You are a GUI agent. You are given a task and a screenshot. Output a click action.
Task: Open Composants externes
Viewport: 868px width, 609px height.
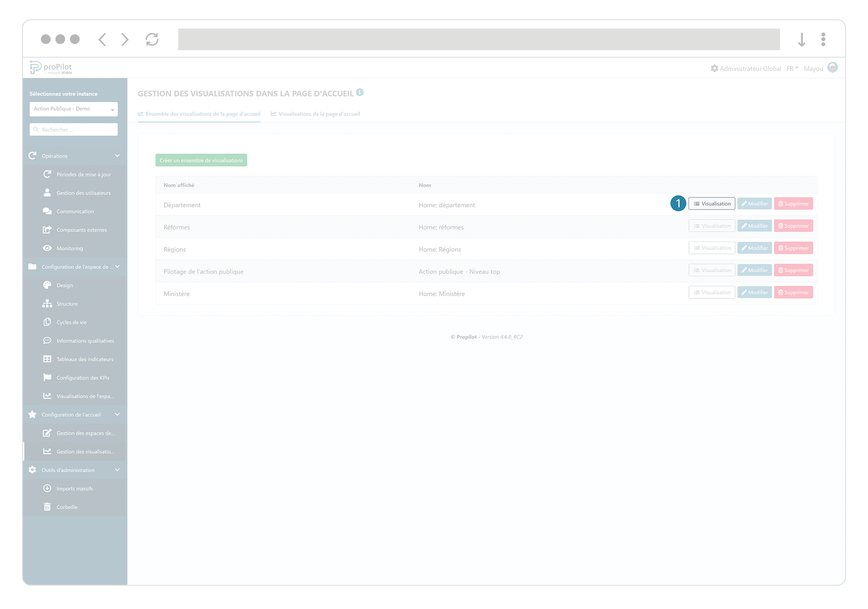point(81,230)
